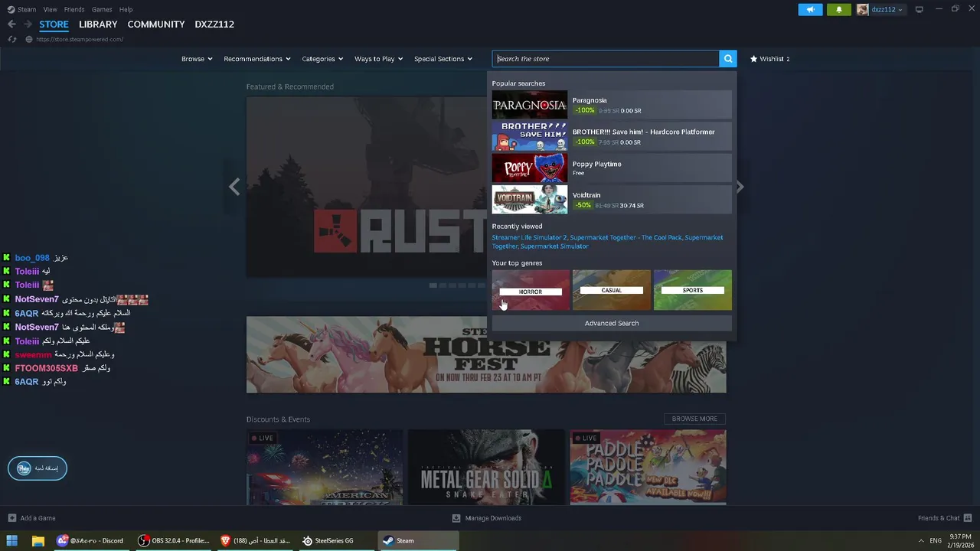
Task: Open the Games menu
Action: coord(102,9)
